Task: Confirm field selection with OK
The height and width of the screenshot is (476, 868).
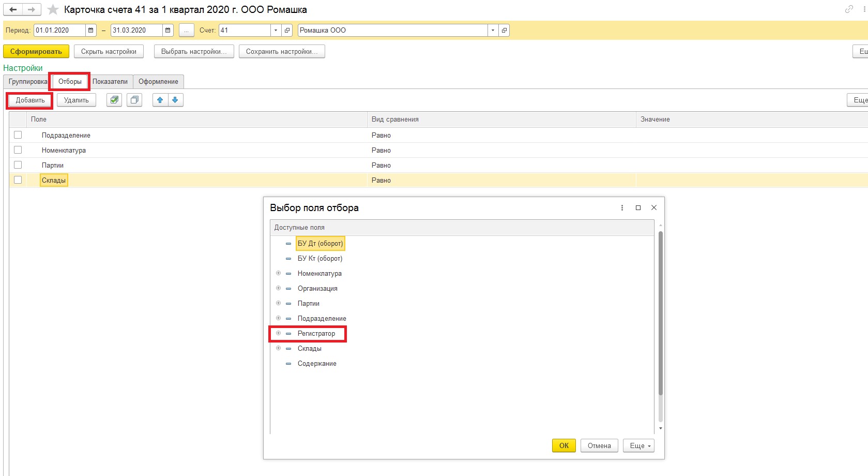Action: click(x=564, y=445)
